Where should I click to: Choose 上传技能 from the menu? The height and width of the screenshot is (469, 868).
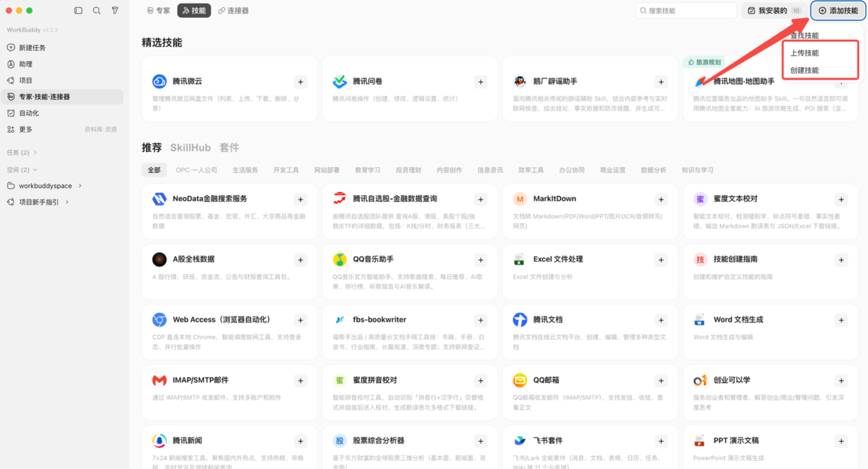pyautogui.click(x=805, y=53)
